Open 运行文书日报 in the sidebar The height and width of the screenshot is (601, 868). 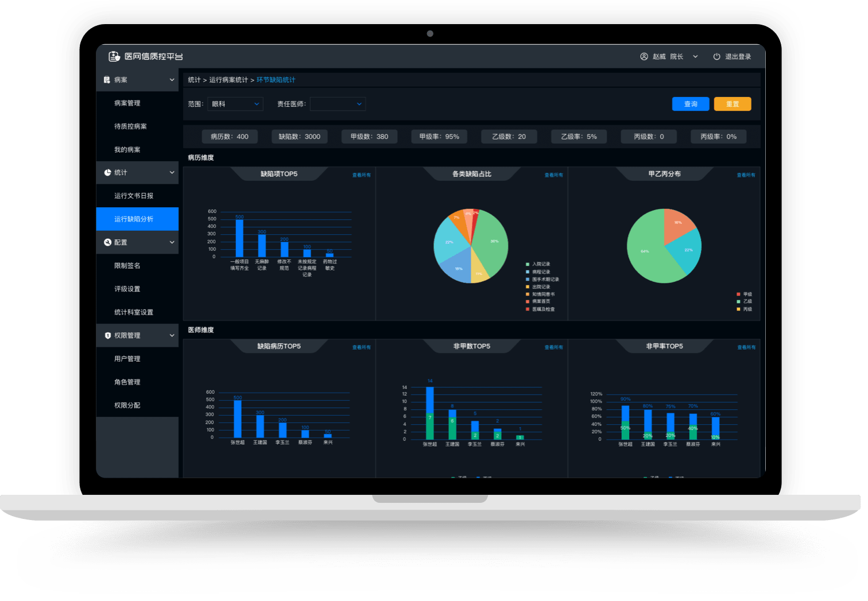[137, 196]
